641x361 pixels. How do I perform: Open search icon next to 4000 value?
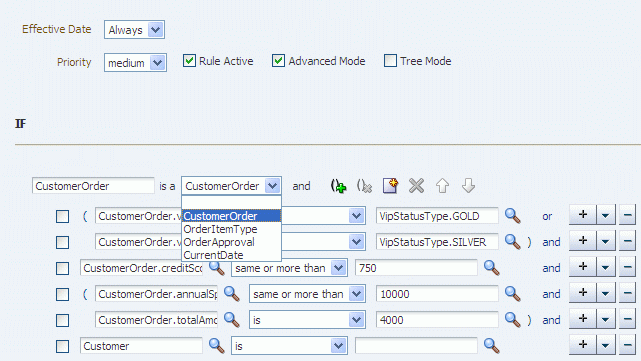513,320
